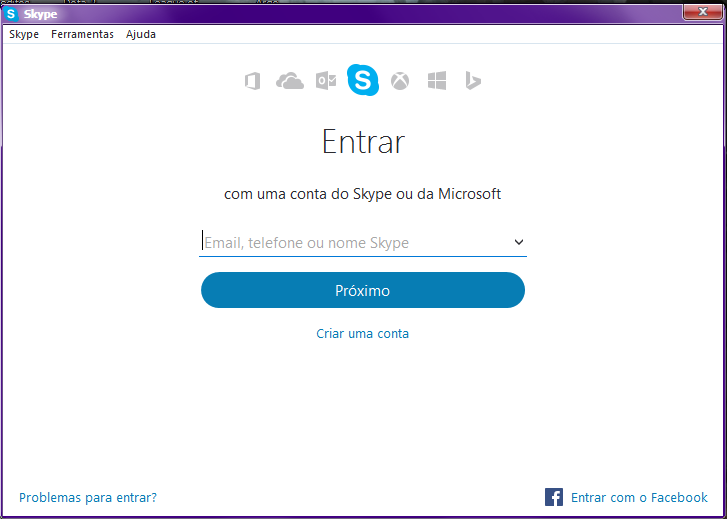Image resolution: width=727 pixels, height=519 pixels.
Task: Click the Skype icon in title bar
Action: [x=11, y=14]
